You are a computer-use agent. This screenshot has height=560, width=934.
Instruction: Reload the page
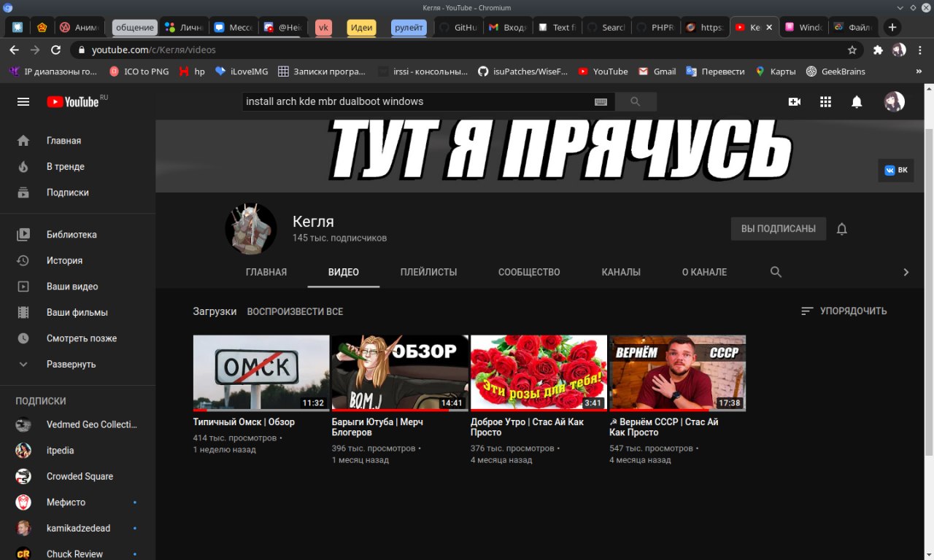(x=56, y=50)
